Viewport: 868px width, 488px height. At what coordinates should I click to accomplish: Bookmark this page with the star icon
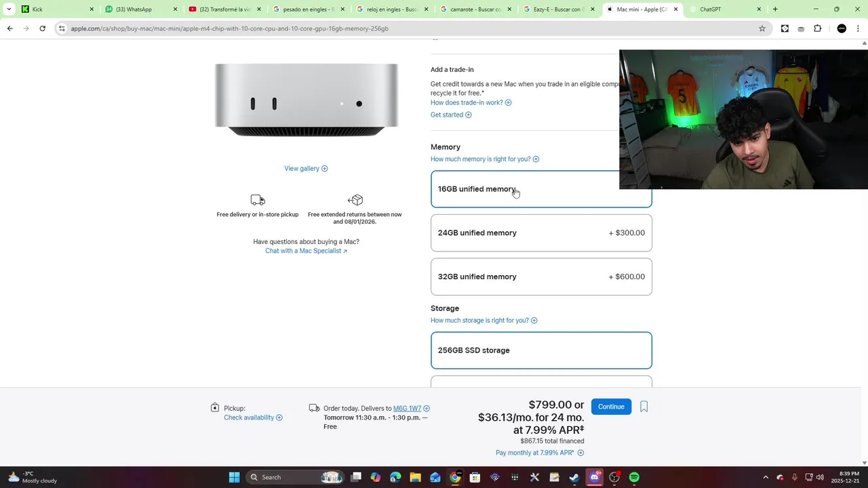pyautogui.click(x=762, y=28)
